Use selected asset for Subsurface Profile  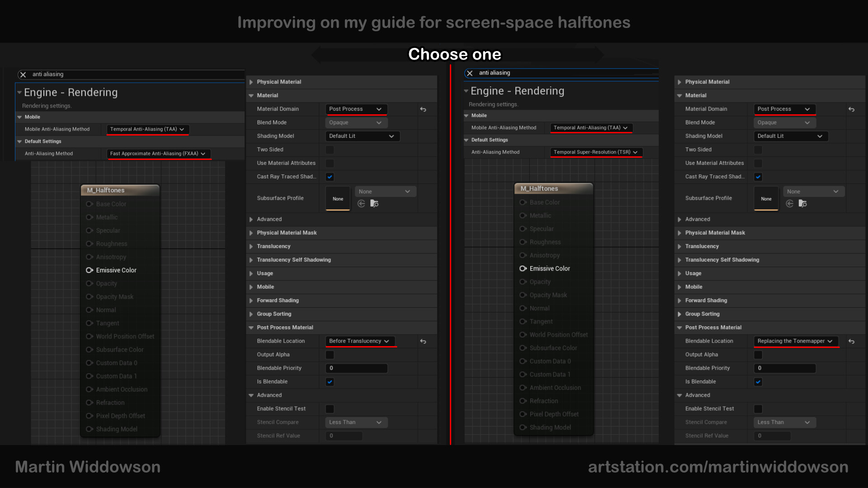(361, 204)
